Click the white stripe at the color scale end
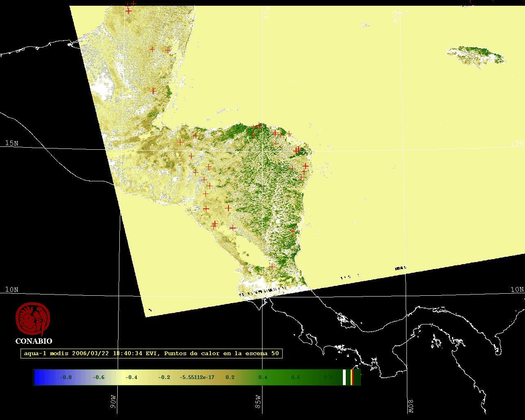The width and height of the screenshot is (525, 420). click(x=344, y=377)
